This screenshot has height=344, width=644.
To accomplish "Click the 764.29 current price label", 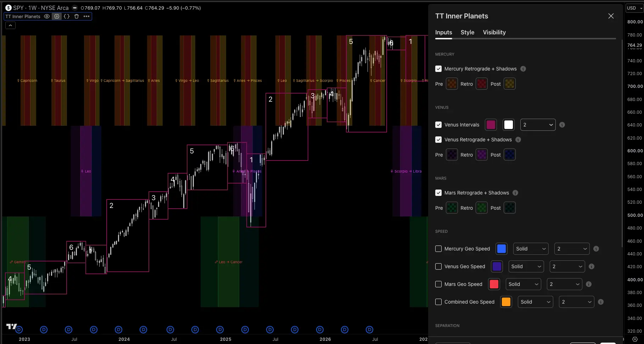I will coord(634,45).
